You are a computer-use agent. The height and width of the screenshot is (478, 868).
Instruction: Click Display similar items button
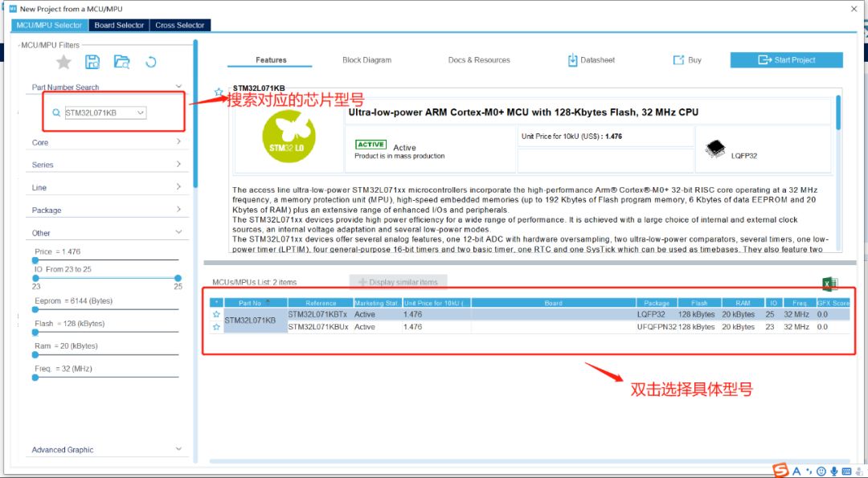click(398, 282)
